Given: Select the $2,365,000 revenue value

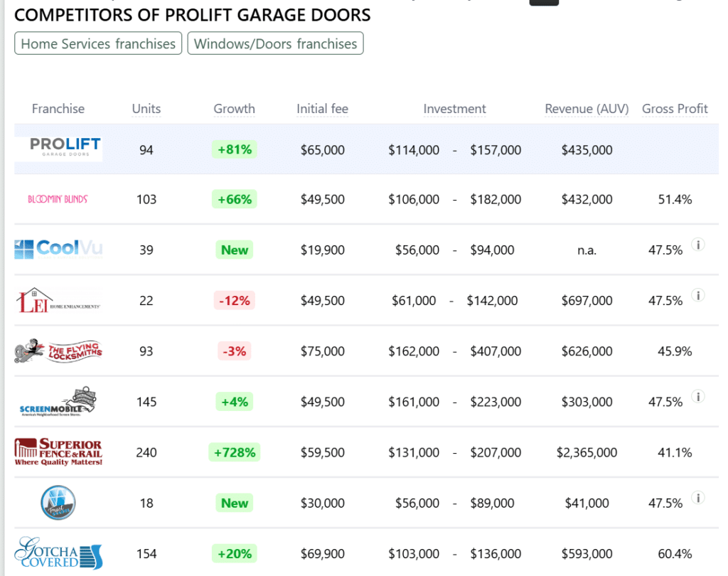Looking at the screenshot, I should point(587,452).
